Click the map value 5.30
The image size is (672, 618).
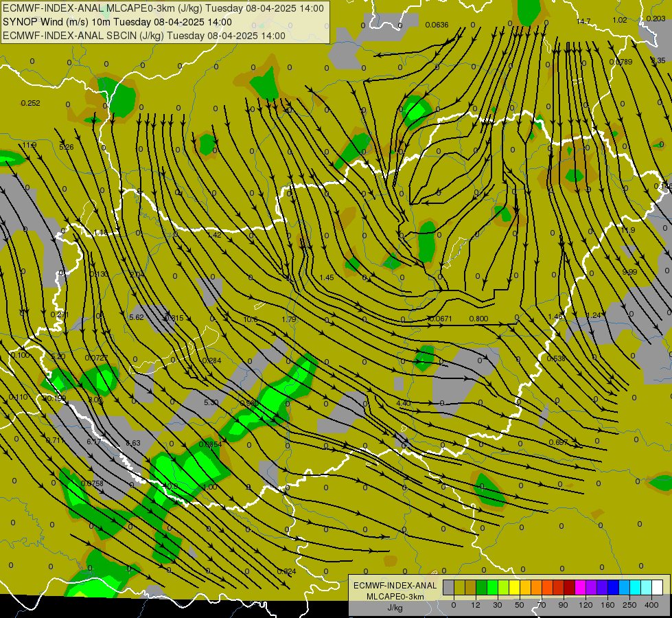(211, 402)
